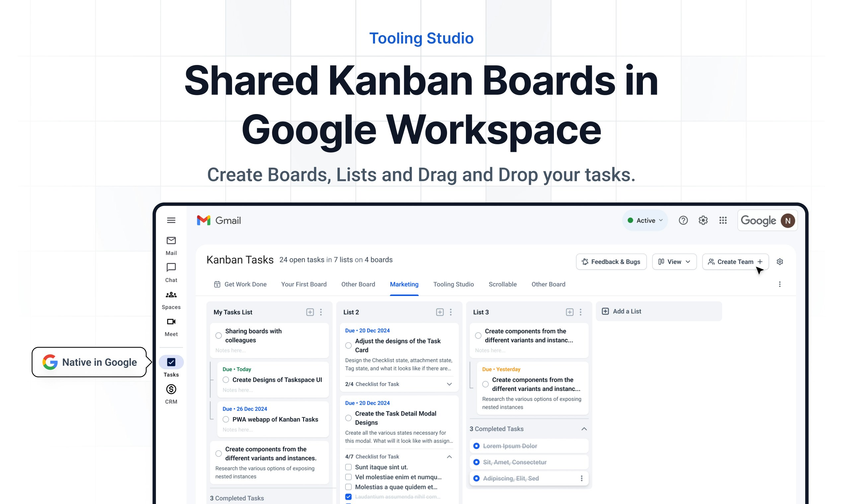Click the Feedback & Bugs button
The width and height of the screenshot is (843, 504).
611,262
